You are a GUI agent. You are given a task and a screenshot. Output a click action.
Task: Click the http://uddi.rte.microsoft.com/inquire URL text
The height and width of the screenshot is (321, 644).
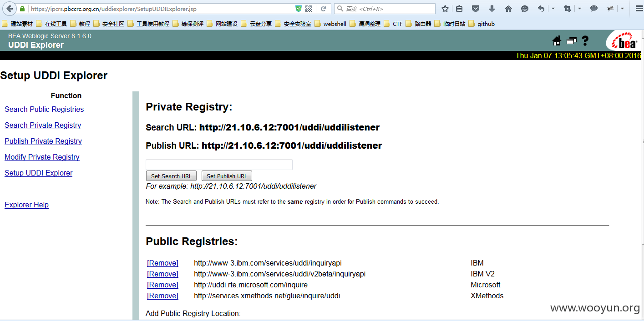(x=251, y=285)
